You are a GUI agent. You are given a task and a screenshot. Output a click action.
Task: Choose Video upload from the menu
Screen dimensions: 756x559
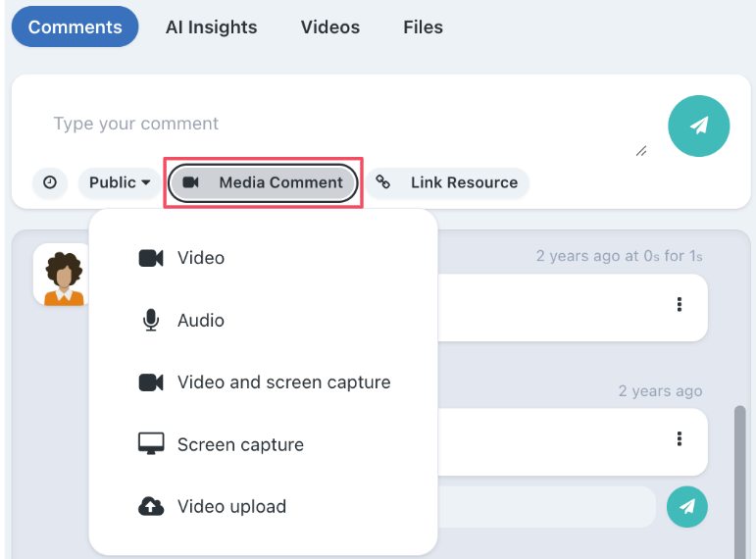(x=231, y=507)
